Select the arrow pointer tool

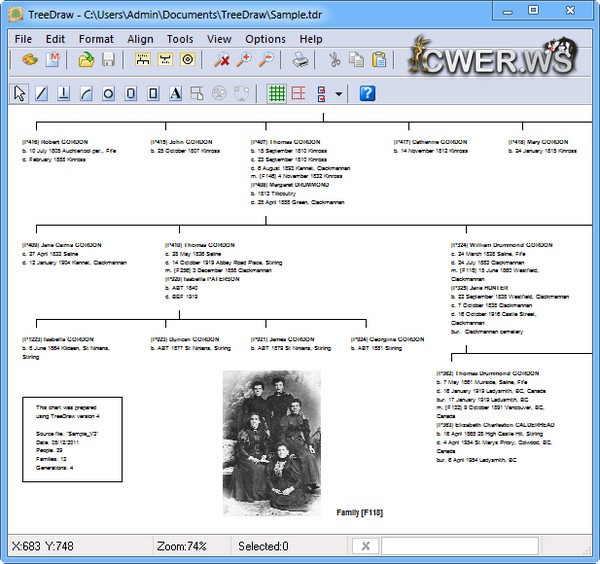(19, 93)
